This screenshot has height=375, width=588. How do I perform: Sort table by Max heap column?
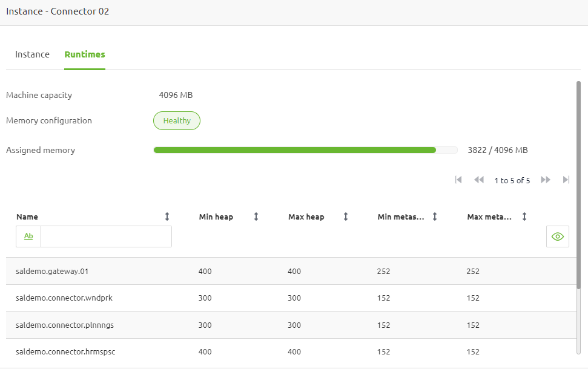coord(346,217)
